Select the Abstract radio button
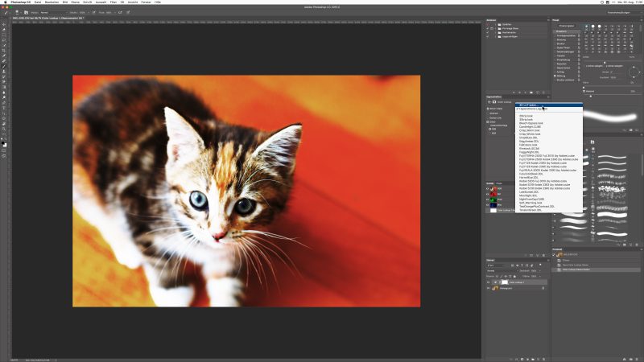The height and width of the screenshot is (362, 644). (x=488, y=113)
